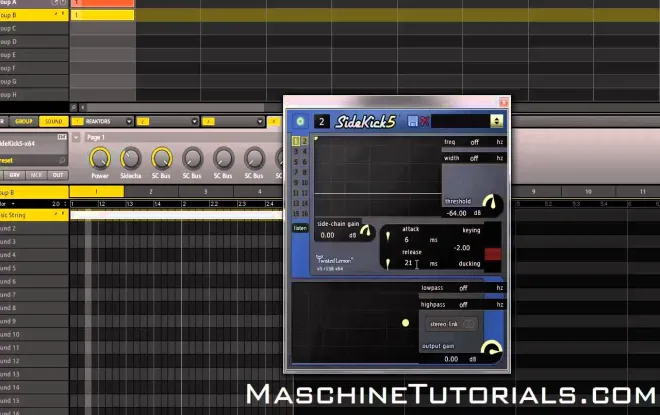Click the output gain knob
660x415 pixels.
[491, 349]
